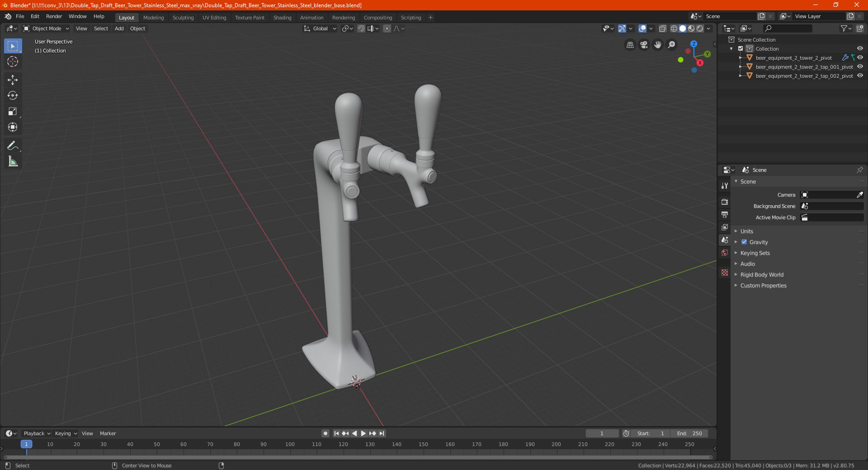Open the View Layer properties tab
Image resolution: width=868 pixels, height=470 pixels.
click(725, 227)
